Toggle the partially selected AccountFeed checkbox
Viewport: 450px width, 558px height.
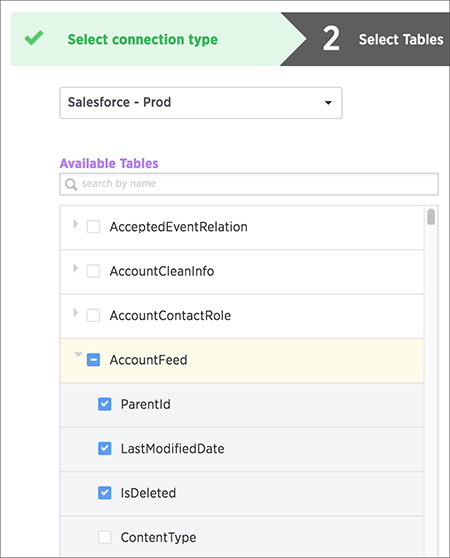(x=93, y=360)
